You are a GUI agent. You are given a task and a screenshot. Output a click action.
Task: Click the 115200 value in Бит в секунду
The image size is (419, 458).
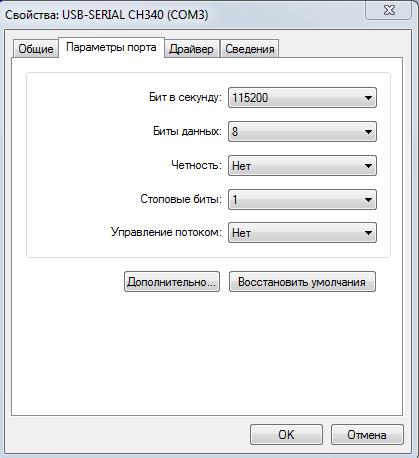click(250, 98)
